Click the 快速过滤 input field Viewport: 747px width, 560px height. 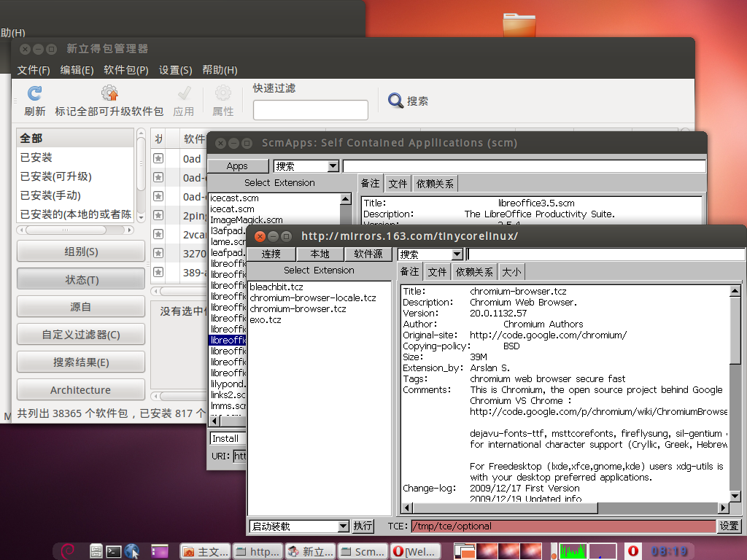[x=311, y=110]
